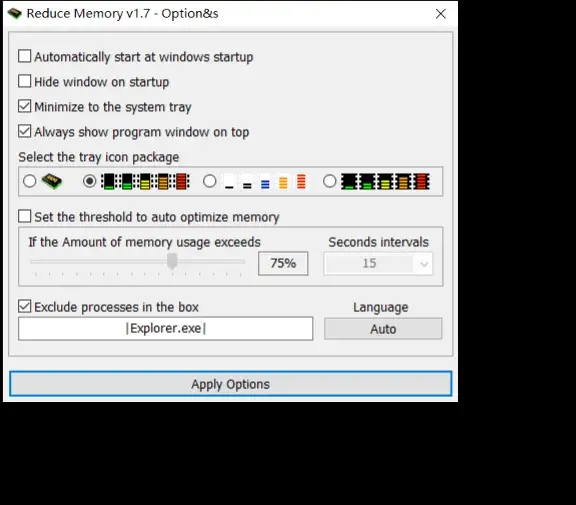
Task: Click the Reduce Memory title bar icon
Action: click(x=15, y=14)
